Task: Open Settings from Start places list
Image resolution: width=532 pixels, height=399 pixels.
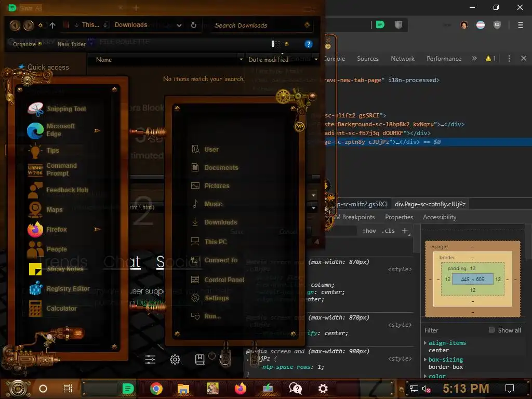Action: [210, 298]
